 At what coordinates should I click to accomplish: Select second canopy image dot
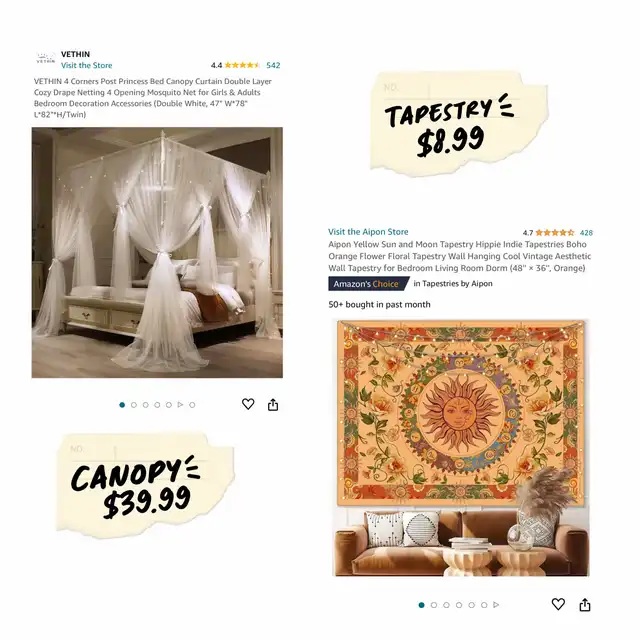click(x=134, y=405)
